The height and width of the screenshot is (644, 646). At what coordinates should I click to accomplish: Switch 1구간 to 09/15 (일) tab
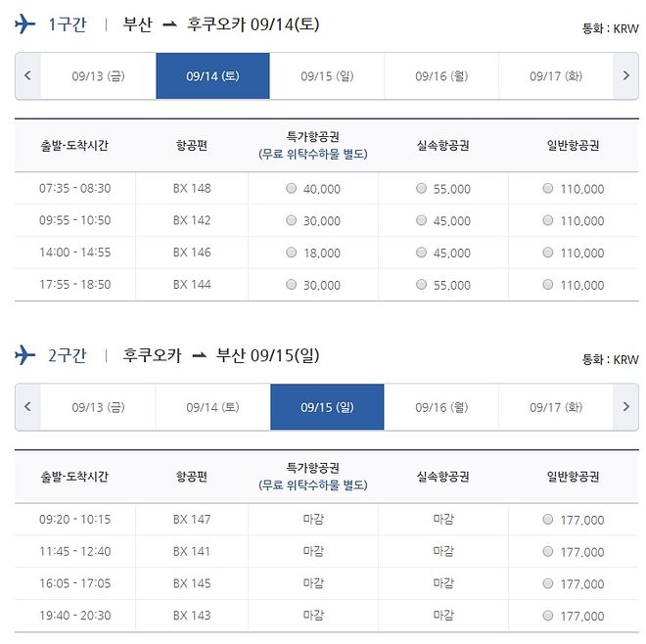327,76
